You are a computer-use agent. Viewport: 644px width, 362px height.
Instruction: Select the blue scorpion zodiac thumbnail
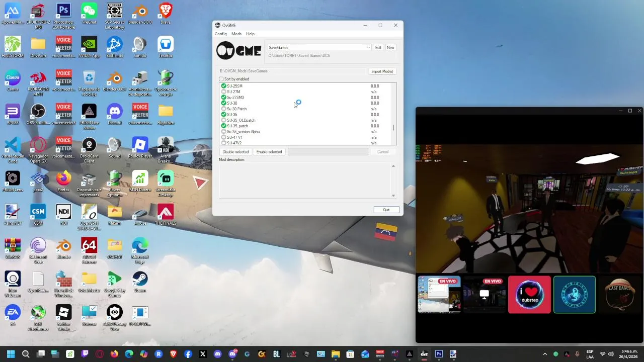tap(574, 295)
